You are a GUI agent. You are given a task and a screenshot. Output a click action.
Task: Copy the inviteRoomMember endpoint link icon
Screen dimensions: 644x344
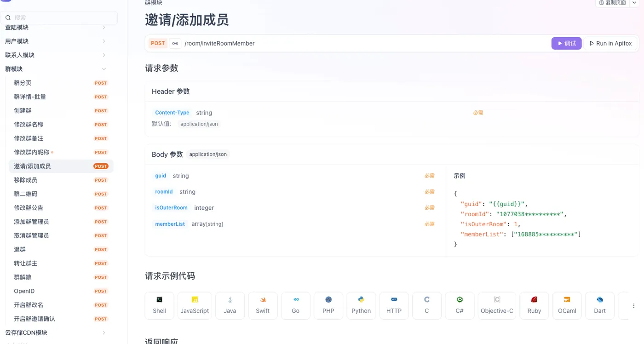175,43
